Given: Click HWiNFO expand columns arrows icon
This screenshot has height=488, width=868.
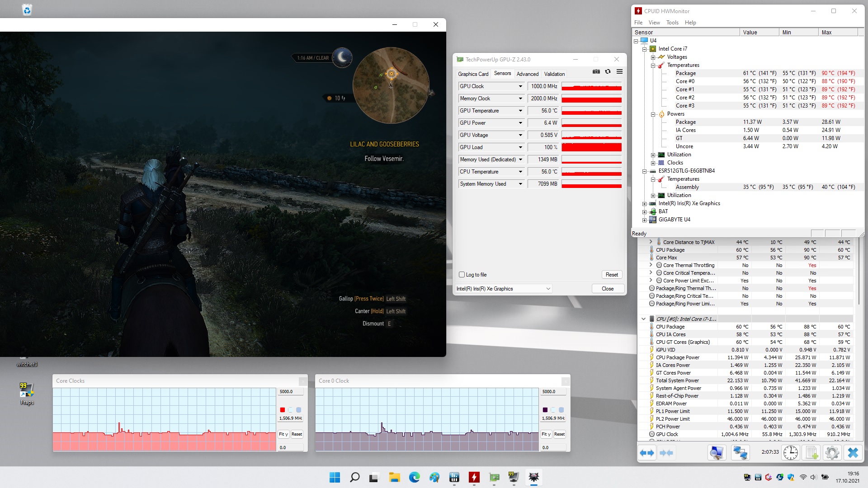Looking at the screenshot, I should (647, 453).
